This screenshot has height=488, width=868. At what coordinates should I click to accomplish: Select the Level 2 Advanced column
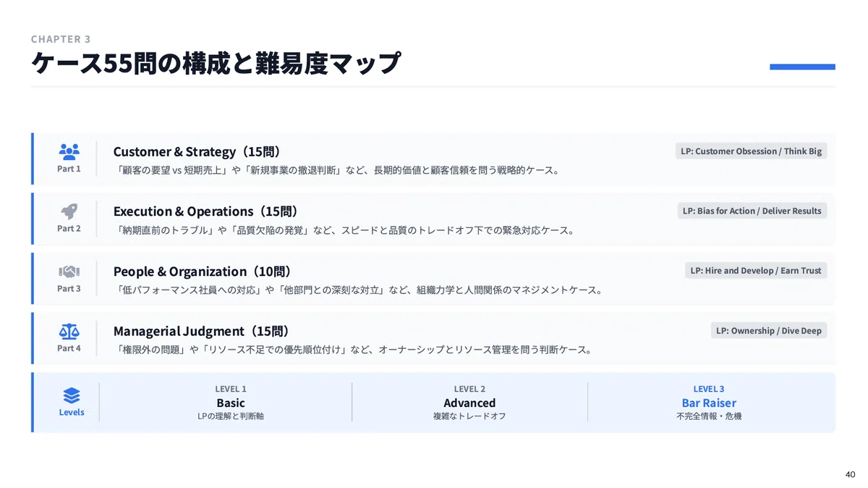(x=469, y=403)
